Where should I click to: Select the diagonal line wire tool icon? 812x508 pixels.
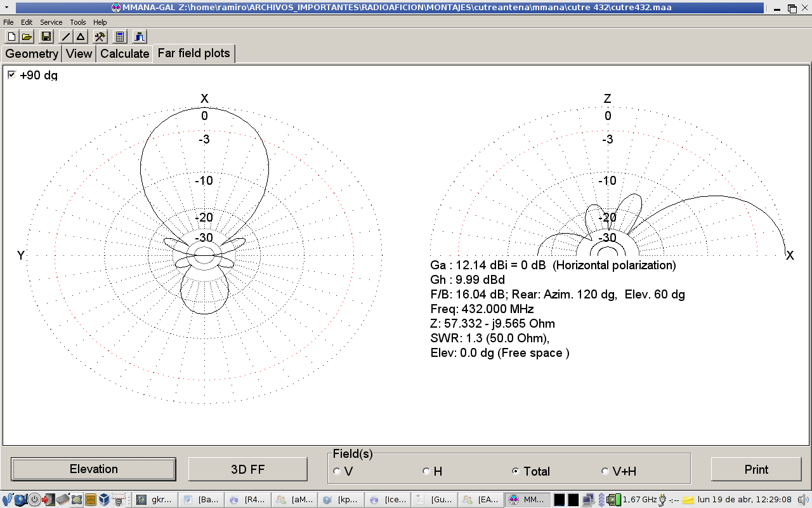pos(66,37)
